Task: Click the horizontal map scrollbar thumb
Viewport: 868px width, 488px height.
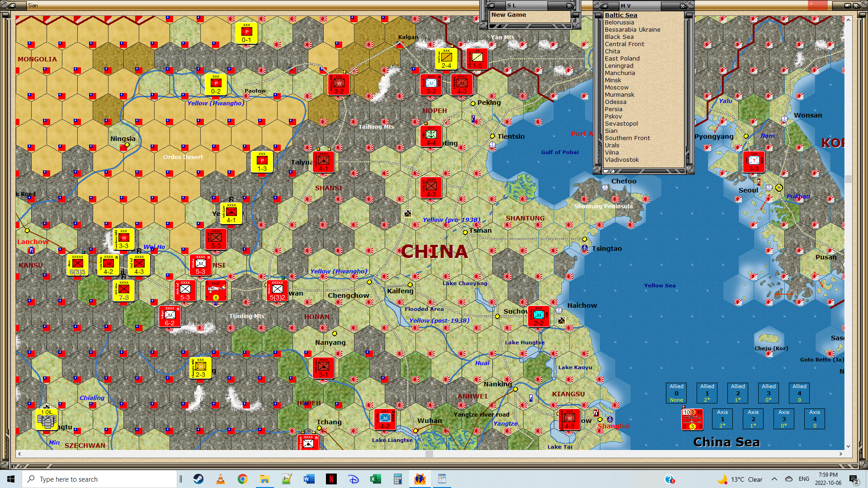Action: (429, 454)
